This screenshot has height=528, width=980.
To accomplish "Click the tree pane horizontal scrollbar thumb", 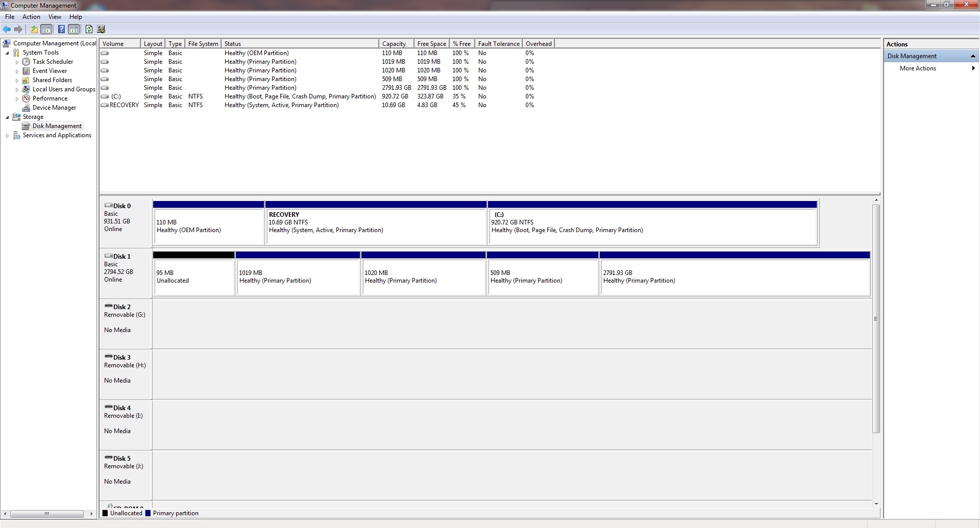I will pos(46,514).
